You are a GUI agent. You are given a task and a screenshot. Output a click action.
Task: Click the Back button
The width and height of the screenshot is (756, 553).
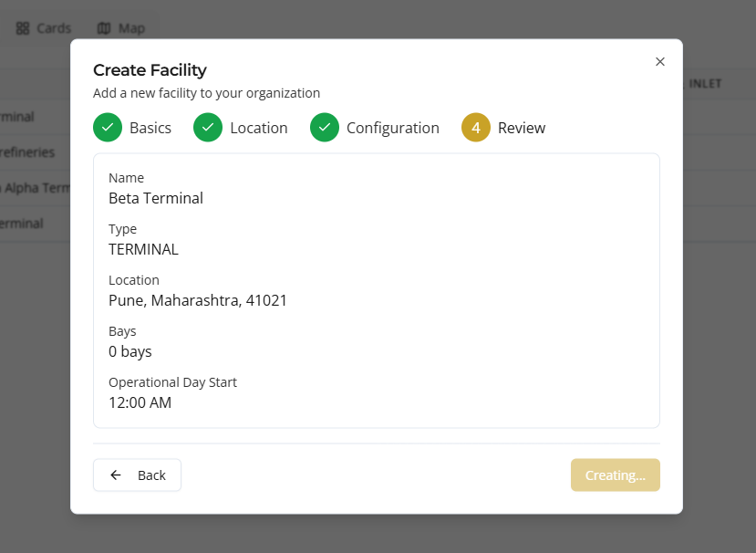point(137,475)
